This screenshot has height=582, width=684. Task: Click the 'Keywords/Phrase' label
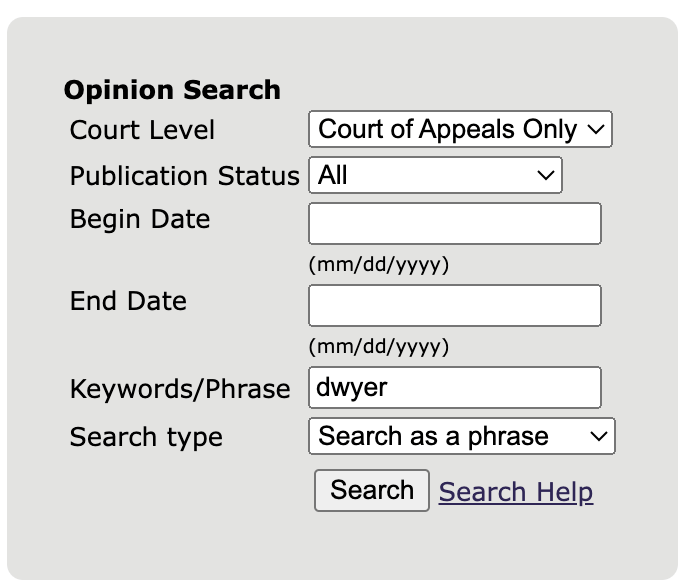(x=180, y=389)
